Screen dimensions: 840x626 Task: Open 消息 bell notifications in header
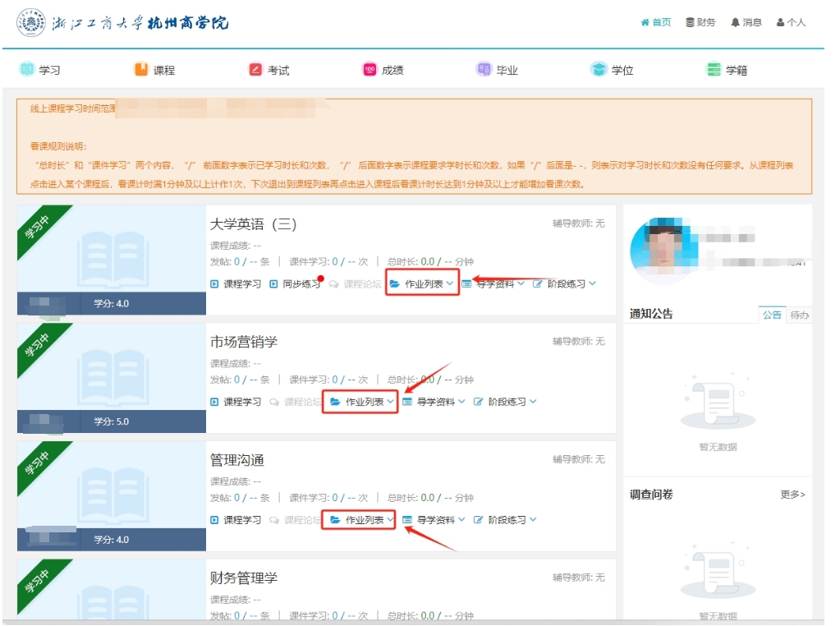(746, 22)
